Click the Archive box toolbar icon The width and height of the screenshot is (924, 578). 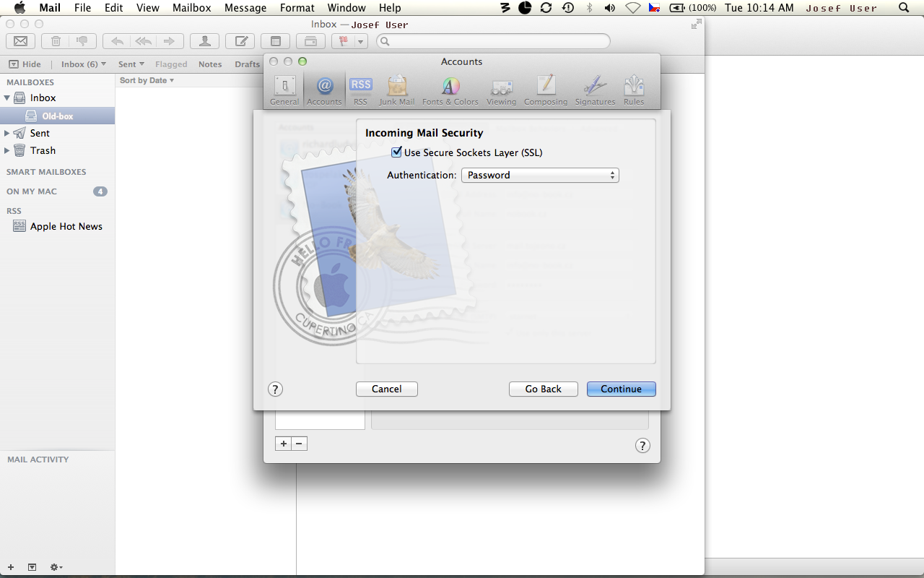pyautogui.click(x=310, y=41)
